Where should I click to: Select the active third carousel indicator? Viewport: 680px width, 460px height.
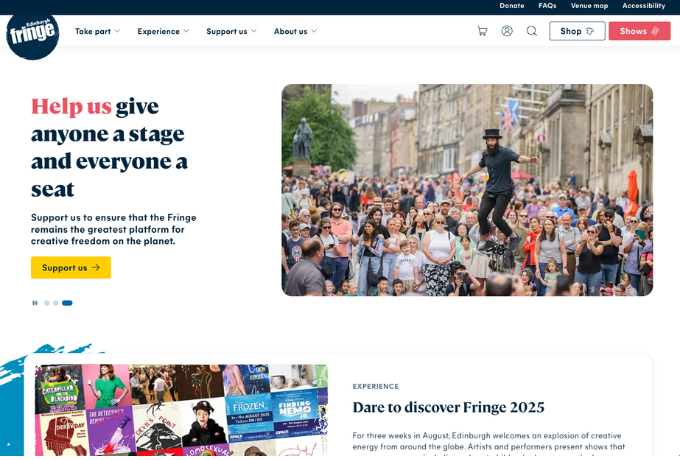coord(67,303)
